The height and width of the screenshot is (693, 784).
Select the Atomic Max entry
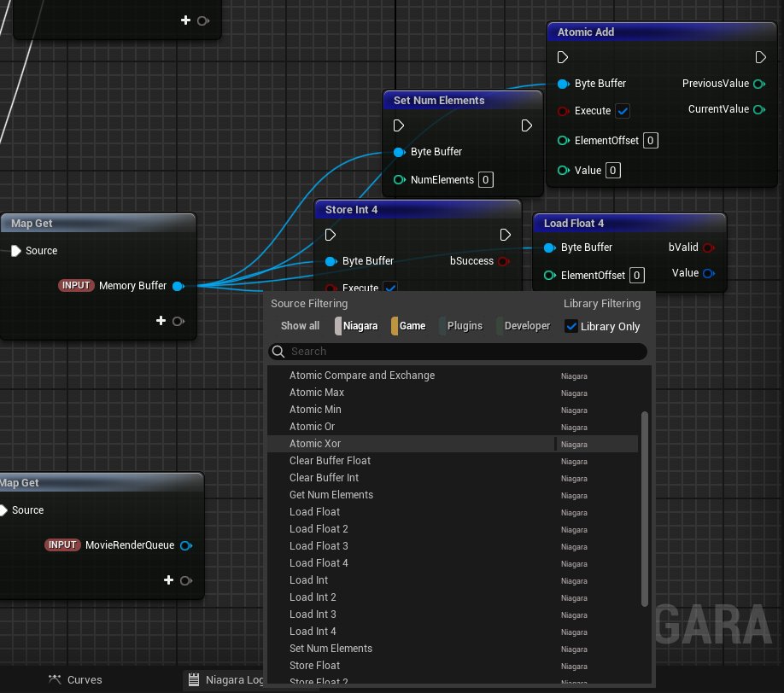click(x=453, y=393)
